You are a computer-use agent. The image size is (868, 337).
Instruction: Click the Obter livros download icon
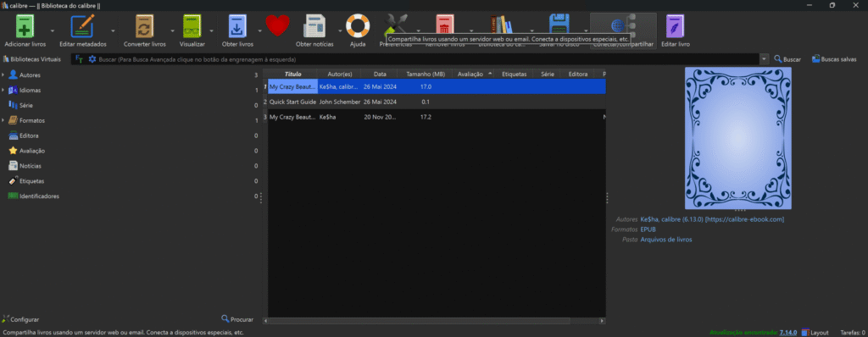237,26
